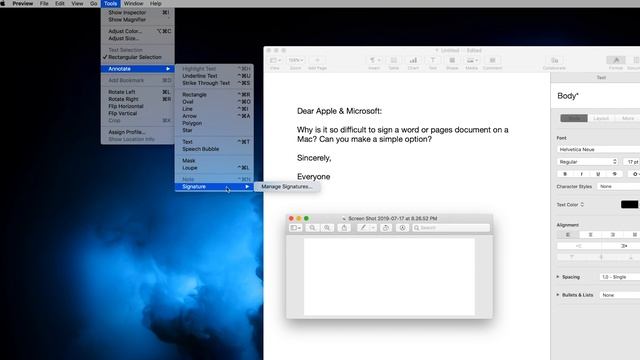This screenshot has height=360, width=640.
Task: Toggle Underline in the Font section
Action: click(x=598, y=174)
